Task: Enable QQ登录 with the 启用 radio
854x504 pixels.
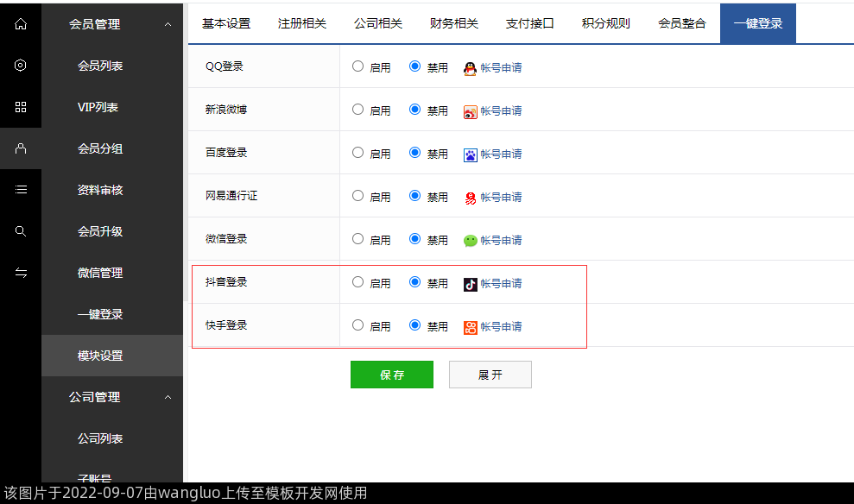Action: point(357,66)
